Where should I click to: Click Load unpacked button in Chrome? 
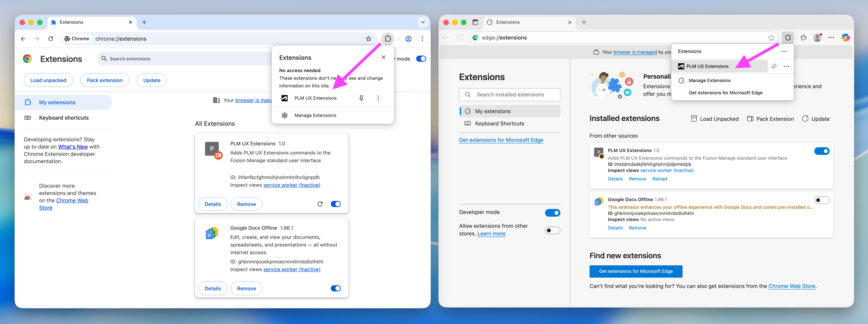click(x=48, y=80)
